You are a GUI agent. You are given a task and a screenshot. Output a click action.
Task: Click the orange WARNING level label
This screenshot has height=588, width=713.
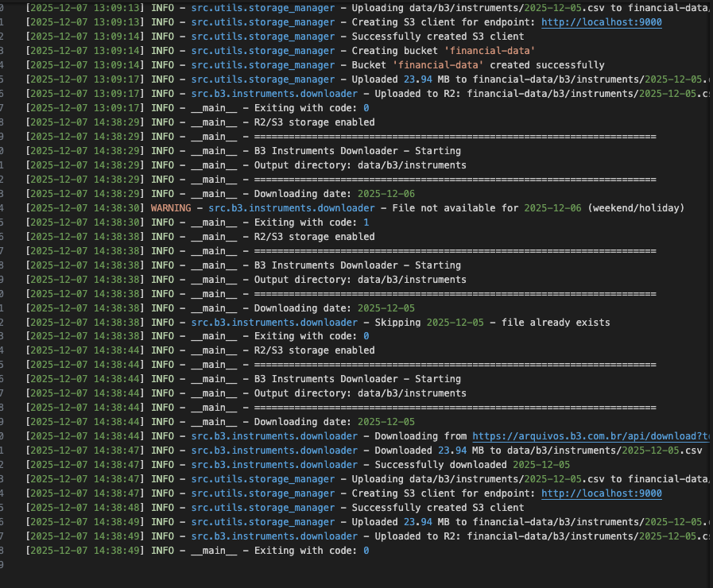click(x=171, y=208)
